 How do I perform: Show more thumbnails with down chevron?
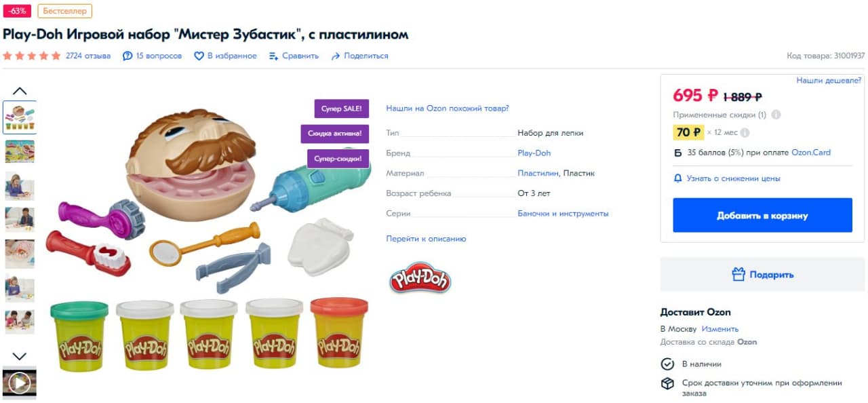click(x=20, y=356)
